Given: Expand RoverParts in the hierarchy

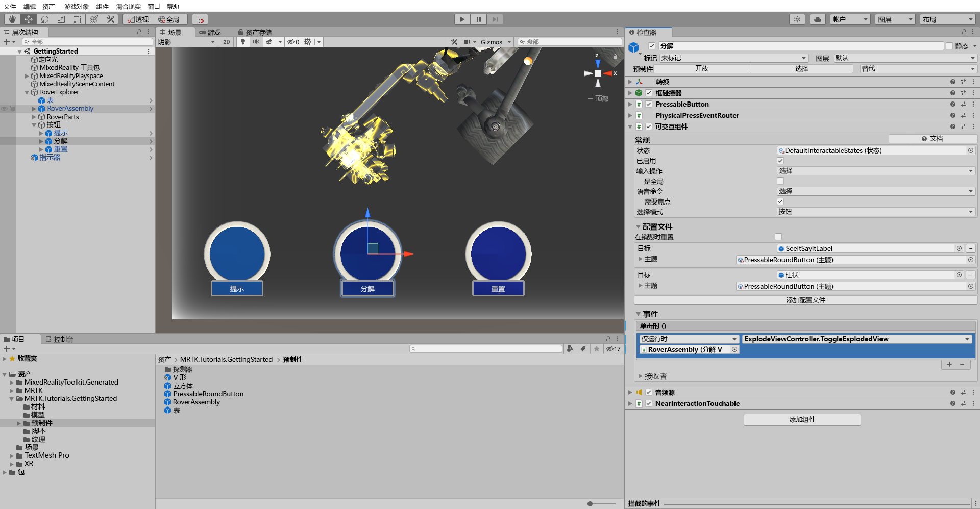Looking at the screenshot, I should coord(34,117).
